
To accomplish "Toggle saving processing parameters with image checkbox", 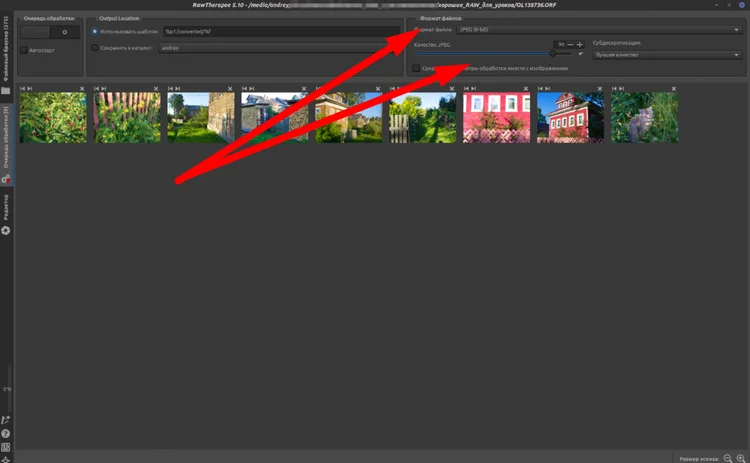I will (417, 68).
